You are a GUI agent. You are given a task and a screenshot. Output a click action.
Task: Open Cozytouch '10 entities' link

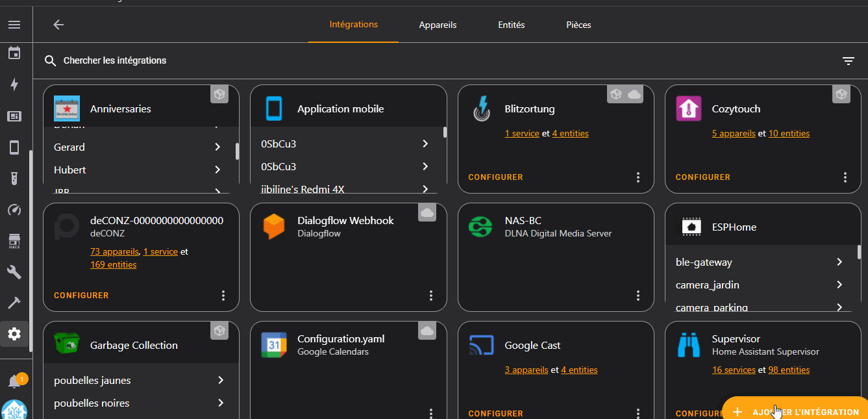[789, 134]
